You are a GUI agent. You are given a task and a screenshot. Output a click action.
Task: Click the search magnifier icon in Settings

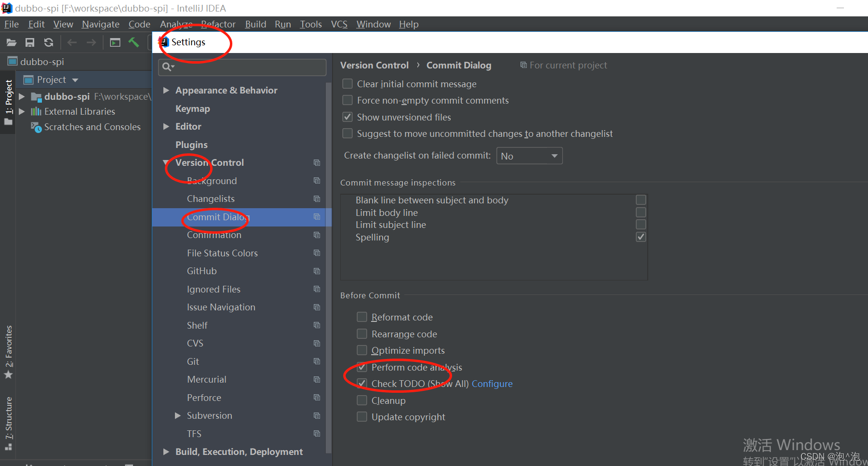(x=168, y=67)
